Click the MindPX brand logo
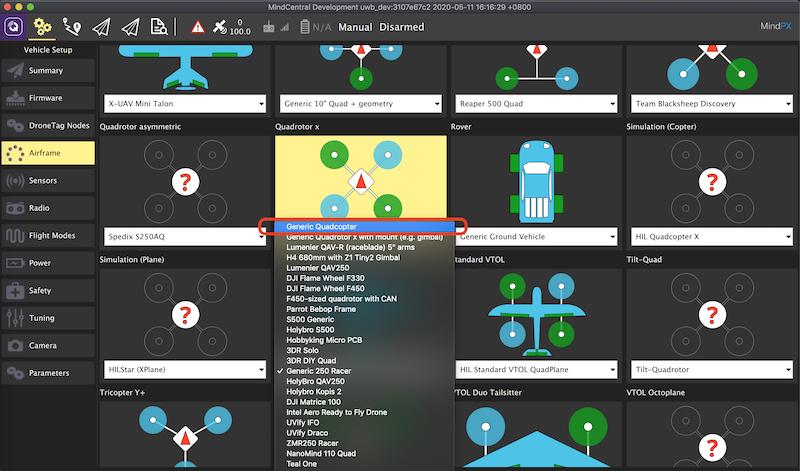 [x=776, y=26]
